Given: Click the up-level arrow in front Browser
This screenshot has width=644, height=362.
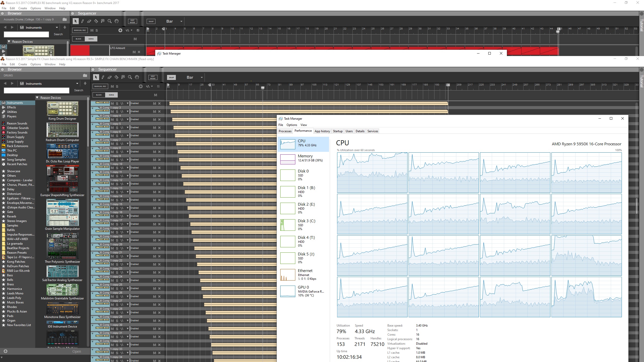Looking at the screenshot, I should [85, 83].
